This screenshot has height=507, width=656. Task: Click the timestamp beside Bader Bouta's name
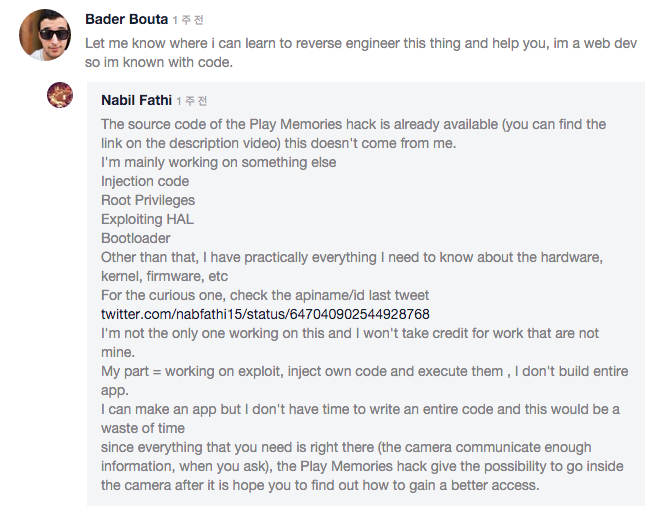[190, 21]
